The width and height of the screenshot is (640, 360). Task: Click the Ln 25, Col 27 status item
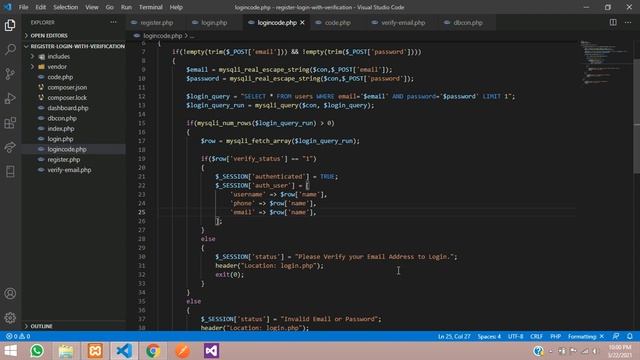pos(454,336)
